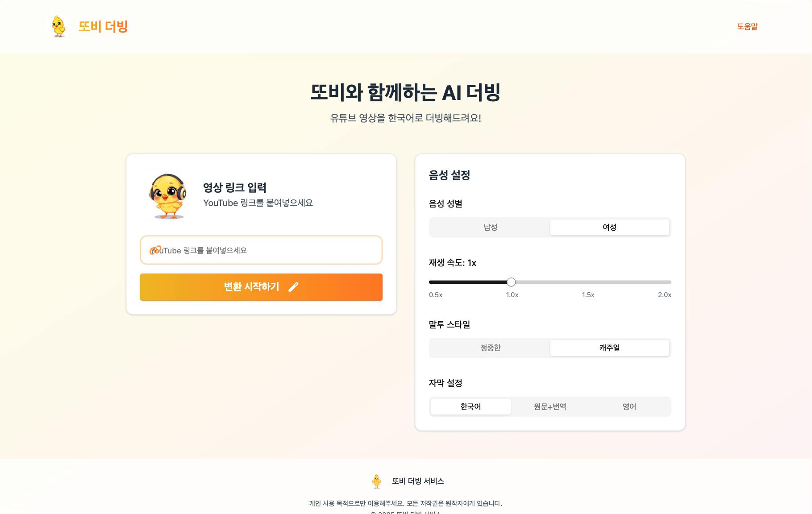Click the 0.5x speed tick label

click(436, 295)
